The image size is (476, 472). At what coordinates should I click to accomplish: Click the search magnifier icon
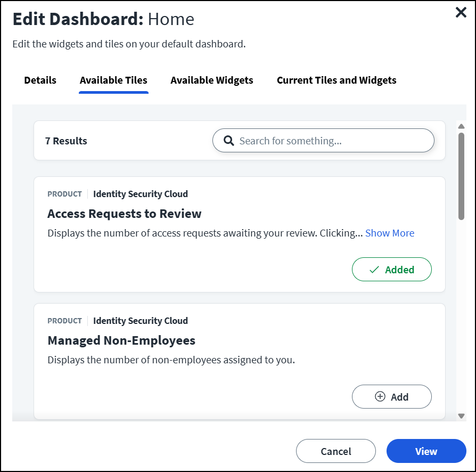click(x=229, y=141)
